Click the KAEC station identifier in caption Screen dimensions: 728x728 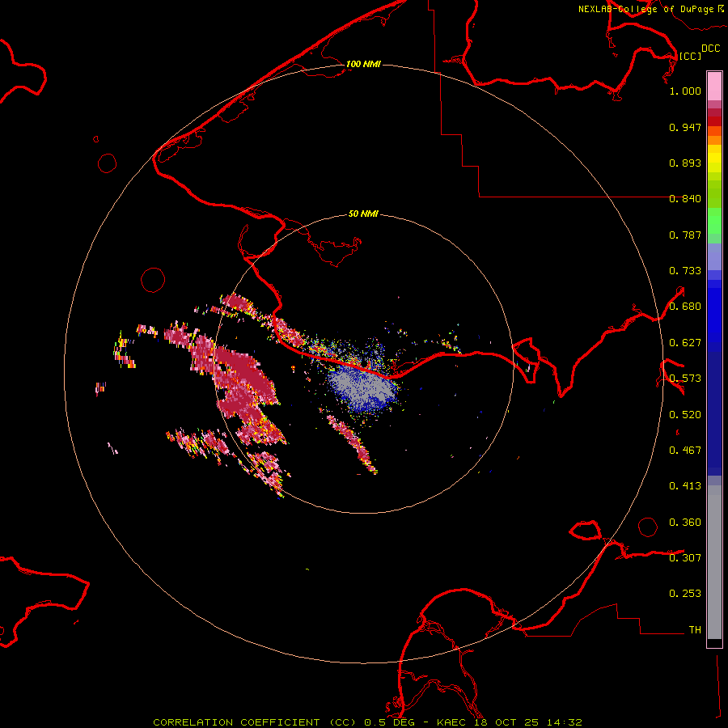click(451, 722)
